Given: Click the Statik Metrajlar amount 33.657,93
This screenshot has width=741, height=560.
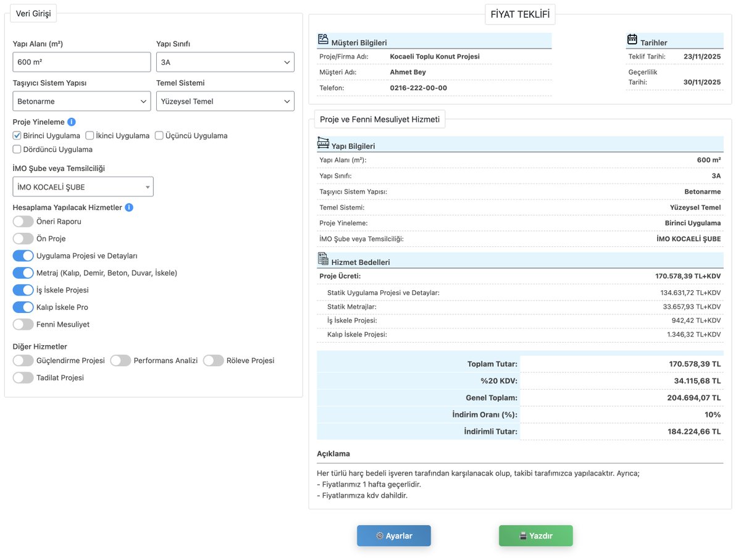Looking at the screenshot, I should (x=692, y=306).
